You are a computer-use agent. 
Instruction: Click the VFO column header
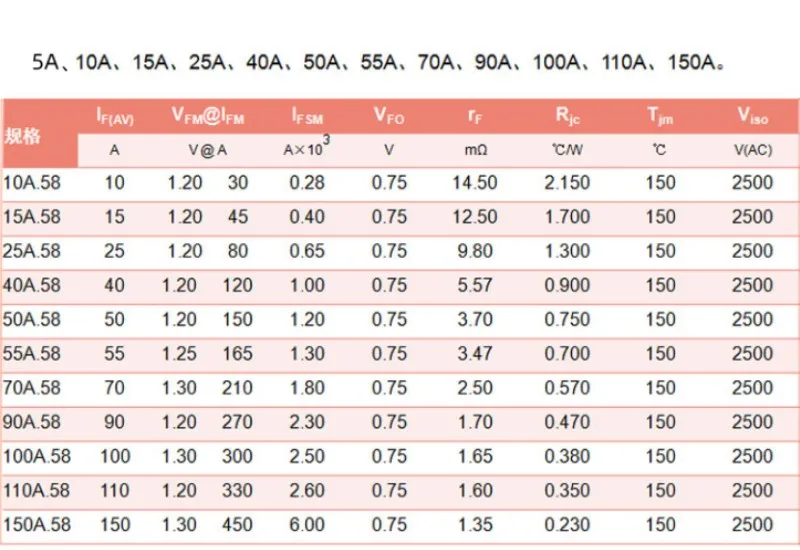point(389,116)
